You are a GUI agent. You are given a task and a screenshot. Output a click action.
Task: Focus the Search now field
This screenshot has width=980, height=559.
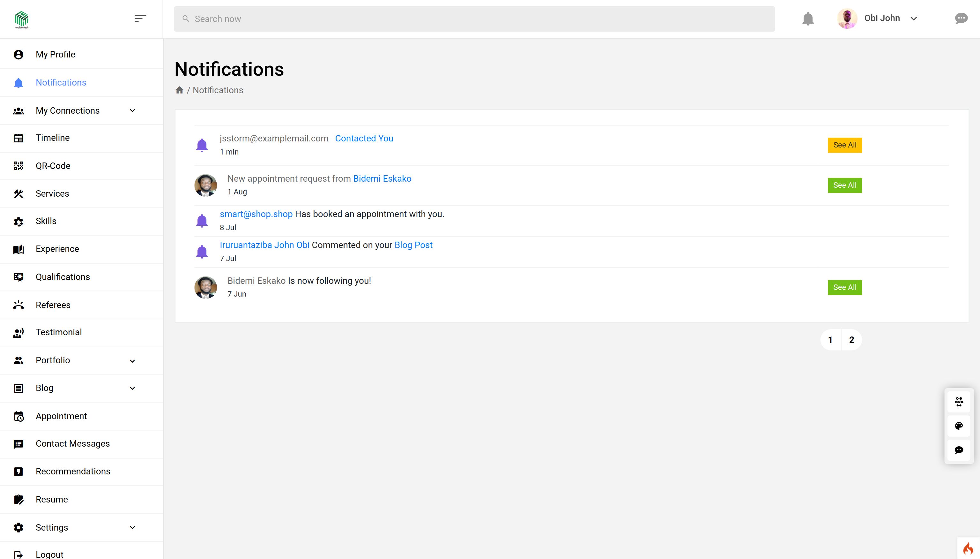coord(474,19)
